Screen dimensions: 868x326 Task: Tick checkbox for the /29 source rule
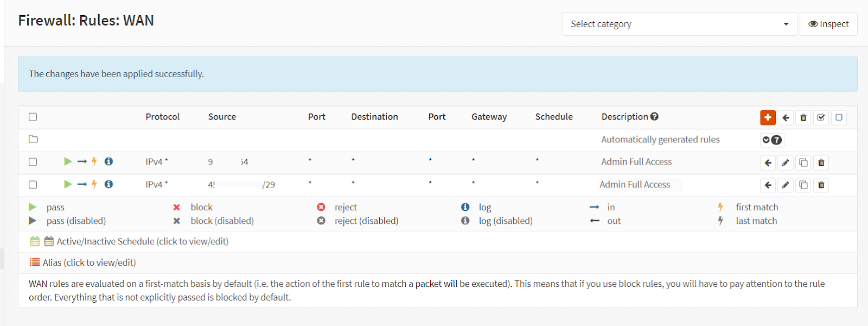coord(33,185)
